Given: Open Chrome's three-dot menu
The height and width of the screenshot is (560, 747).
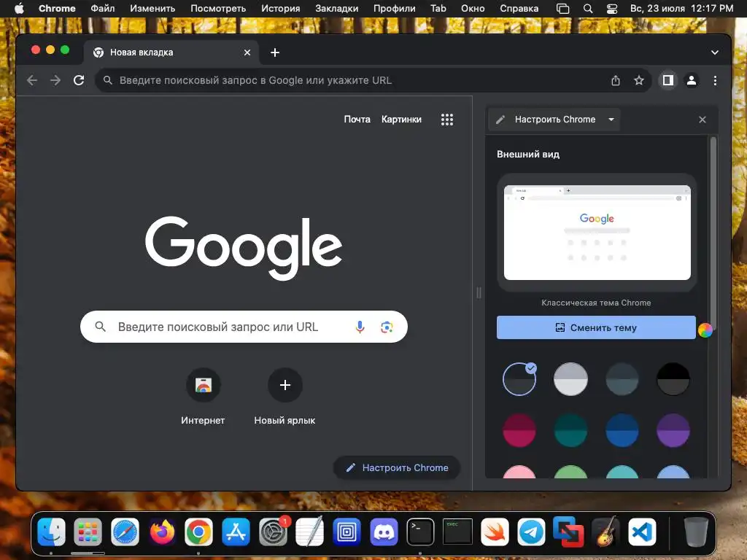Looking at the screenshot, I should click(x=715, y=80).
